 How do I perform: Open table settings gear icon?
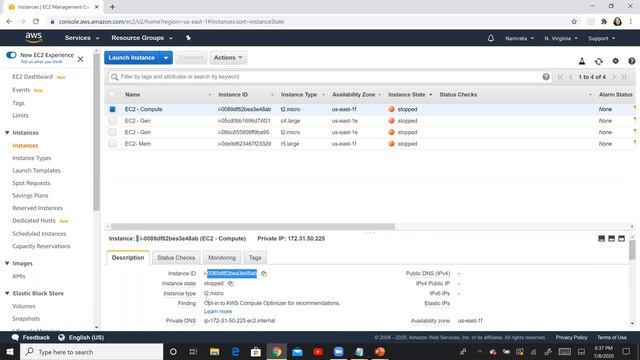[x=615, y=61]
